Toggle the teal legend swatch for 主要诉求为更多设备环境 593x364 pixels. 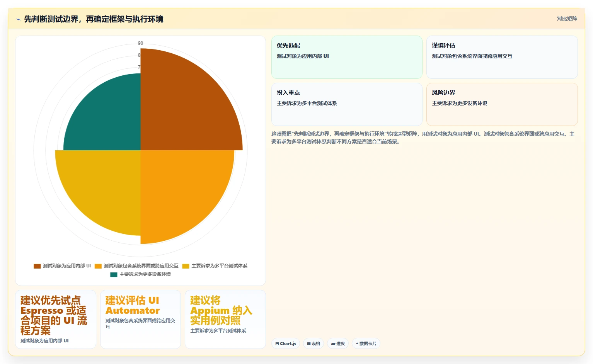tap(114, 274)
